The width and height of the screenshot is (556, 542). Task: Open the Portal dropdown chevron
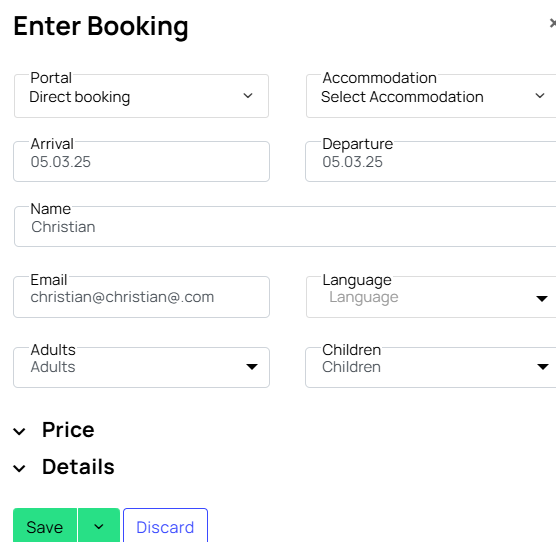248,96
